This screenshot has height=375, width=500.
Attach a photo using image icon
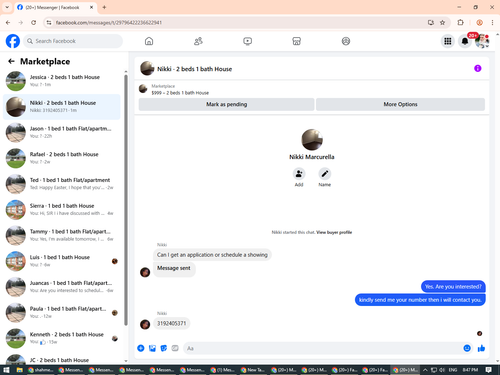[x=152, y=348]
